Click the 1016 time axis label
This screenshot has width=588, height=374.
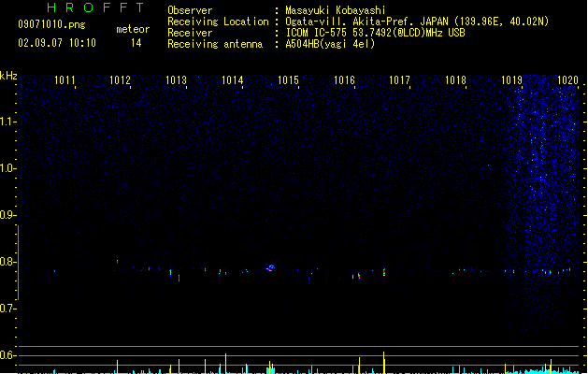344,79
